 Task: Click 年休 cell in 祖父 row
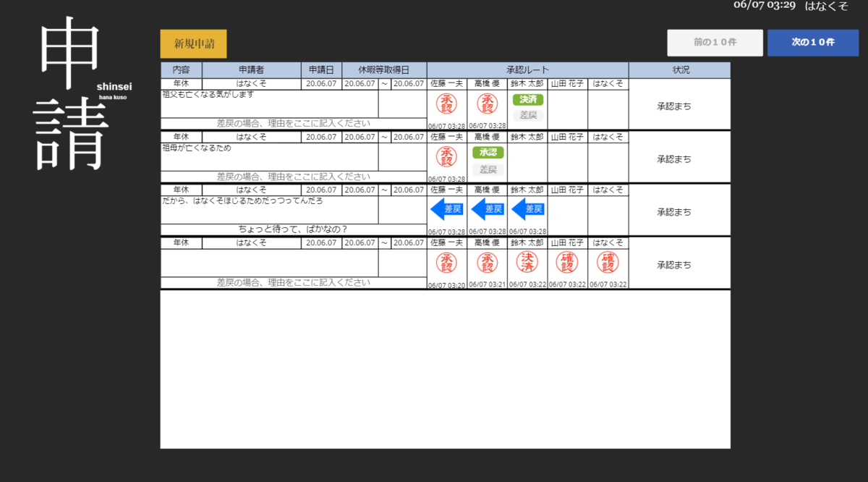coord(182,84)
